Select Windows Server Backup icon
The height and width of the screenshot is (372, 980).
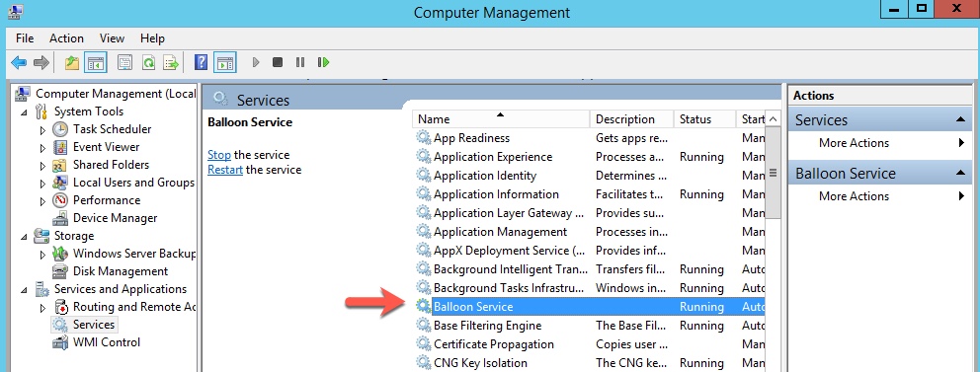60,254
